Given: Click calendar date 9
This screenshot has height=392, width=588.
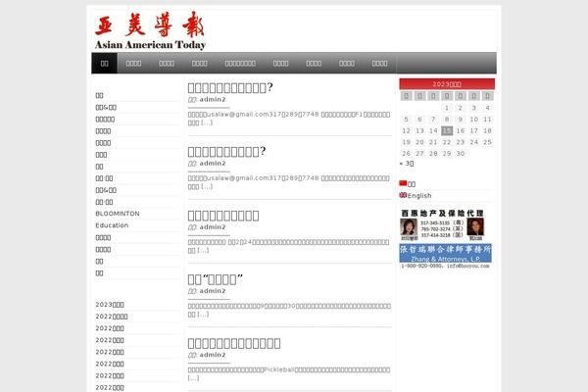Looking at the screenshot, I should click(461, 120).
